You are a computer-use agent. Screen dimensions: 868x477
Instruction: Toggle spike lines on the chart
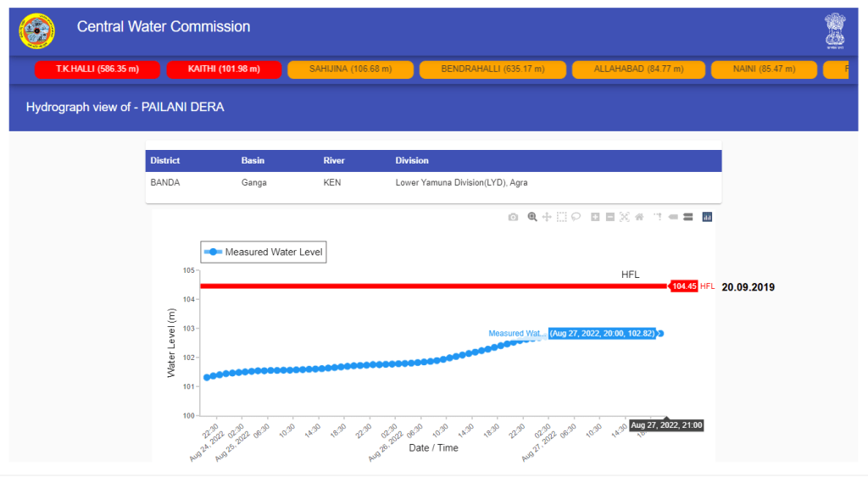[x=658, y=217]
